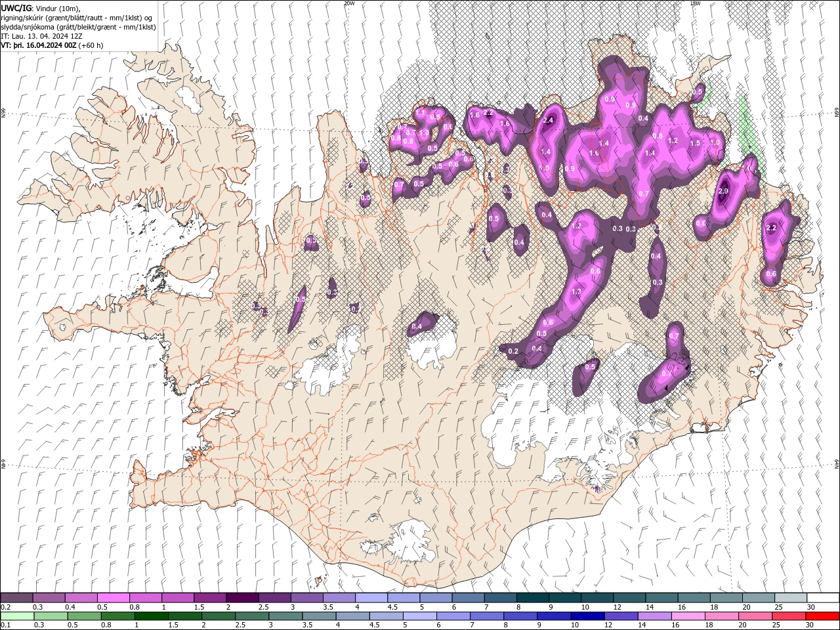Click the '66N' latitude label on the right edge

coord(837,114)
